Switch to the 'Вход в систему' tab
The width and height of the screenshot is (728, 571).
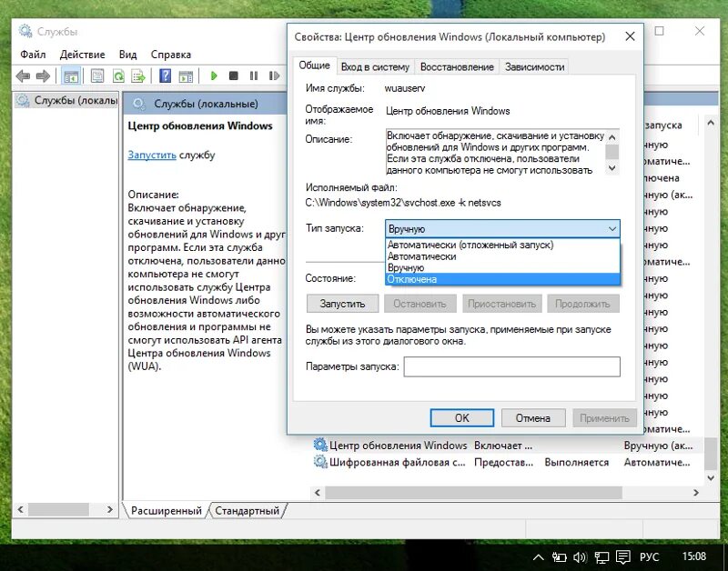tap(375, 66)
